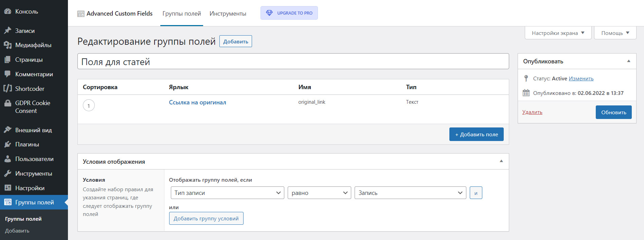Click the Консоль dashboard icon in sidebar
The height and width of the screenshot is (240, 644).
[x=7, y=11]
